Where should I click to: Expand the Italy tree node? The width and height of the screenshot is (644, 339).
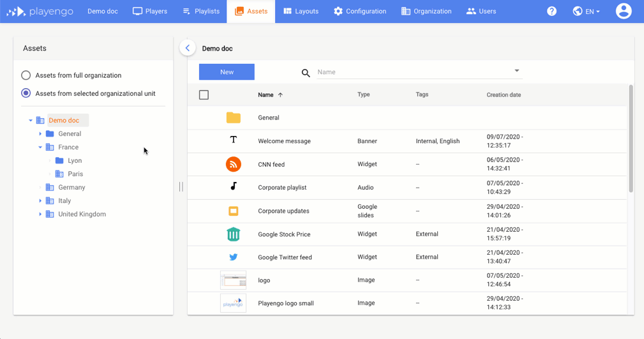(40, 201)
